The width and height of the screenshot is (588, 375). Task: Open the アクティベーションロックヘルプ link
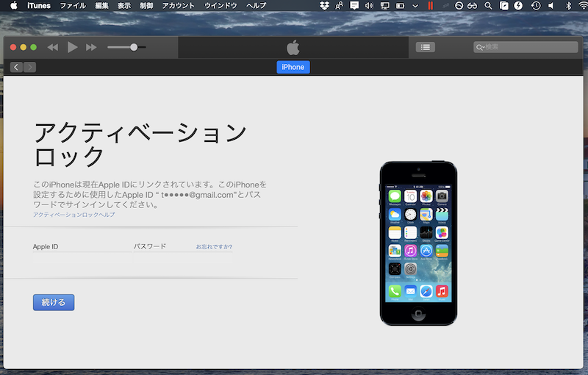[x=73, y=215]
